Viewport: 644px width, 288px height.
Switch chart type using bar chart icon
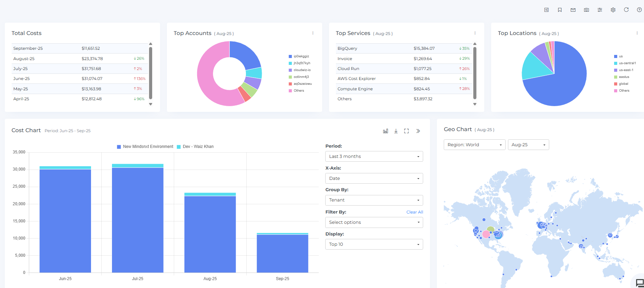point(386,131)
